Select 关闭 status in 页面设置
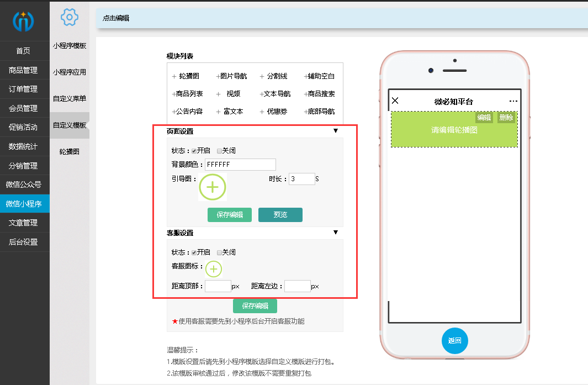This screenshot has width=588, height=385. click(220, 151)
